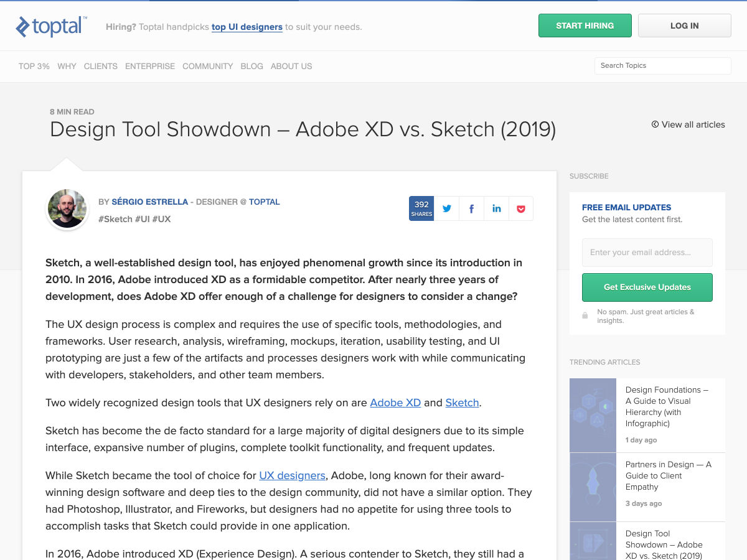Click the 8 MIN READ label
This screenshot has width=747, height=560.
click(x=72, y=112)
